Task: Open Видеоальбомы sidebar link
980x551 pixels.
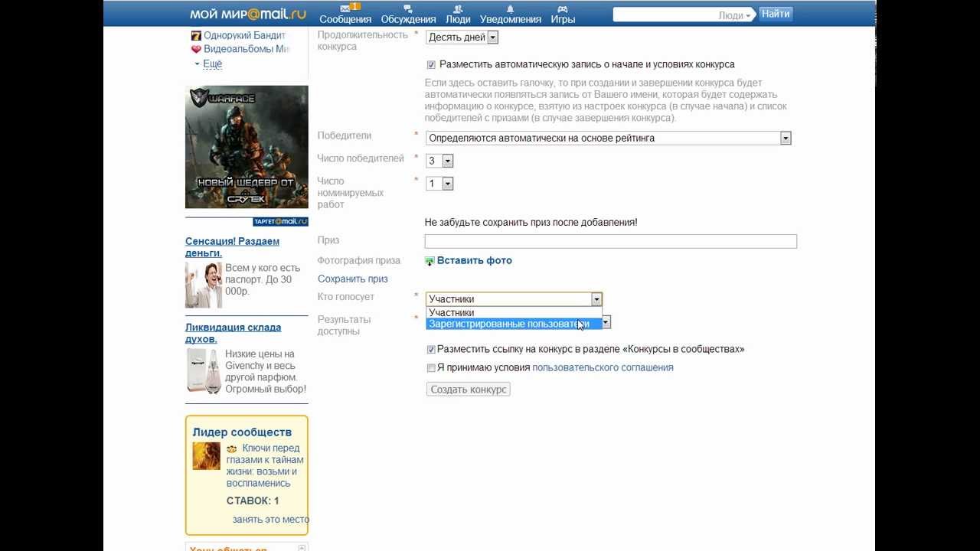Action: 247,49
